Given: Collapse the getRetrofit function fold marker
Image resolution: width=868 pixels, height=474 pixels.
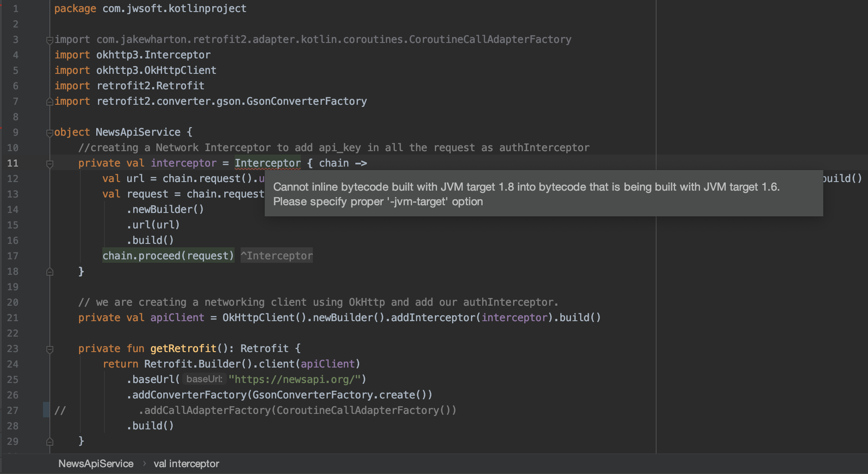Looking at the screenshot, I should [x=49, y=349].
